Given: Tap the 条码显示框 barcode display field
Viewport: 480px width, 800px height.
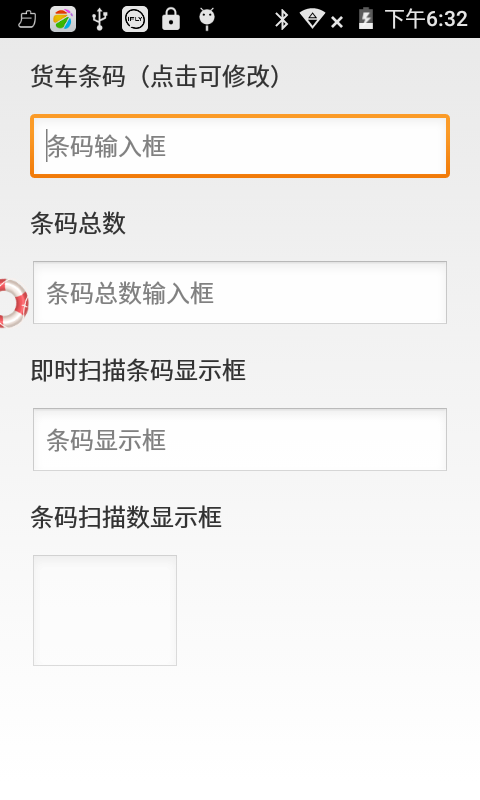Looking at the screenshot, I should click(x=240, y=439).
